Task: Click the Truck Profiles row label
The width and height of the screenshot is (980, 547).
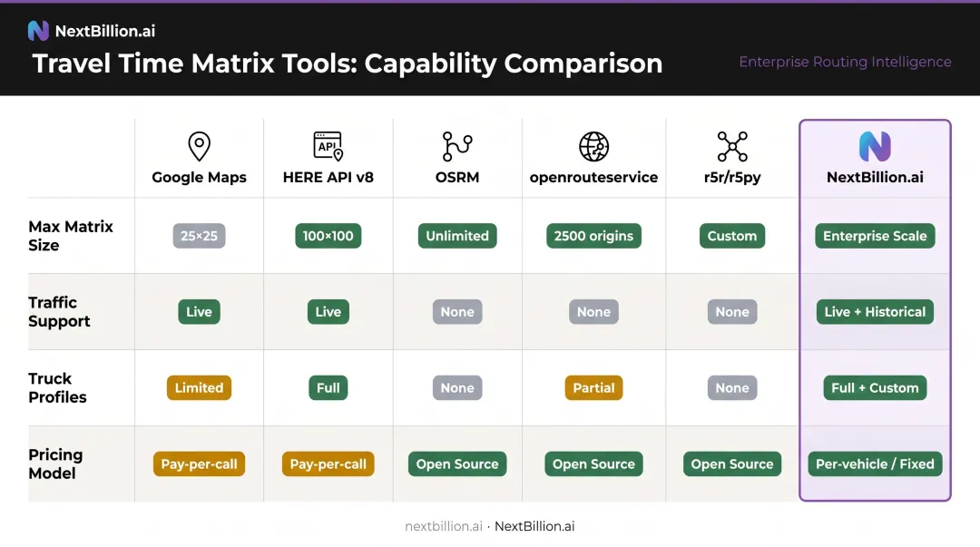Action: (x=57, y=387)
